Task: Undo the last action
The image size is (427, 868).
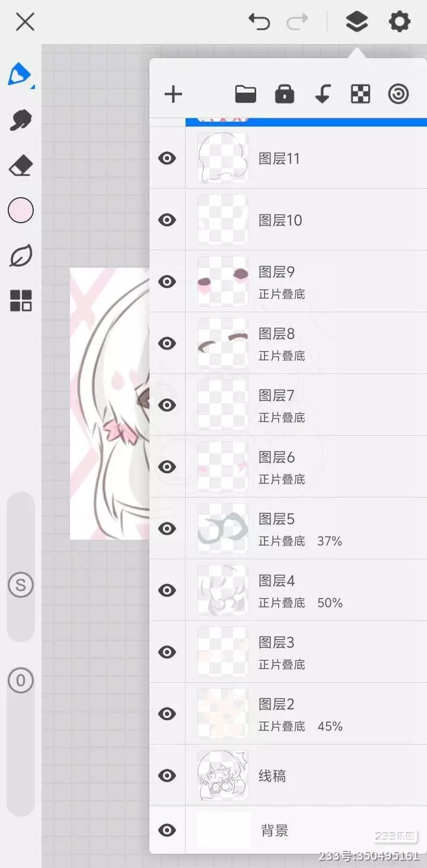Action: pyautogui.click(x=259, y=23)
